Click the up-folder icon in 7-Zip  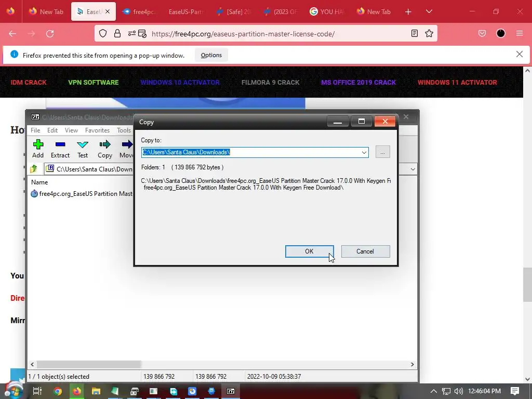click(x=34, y=169)
